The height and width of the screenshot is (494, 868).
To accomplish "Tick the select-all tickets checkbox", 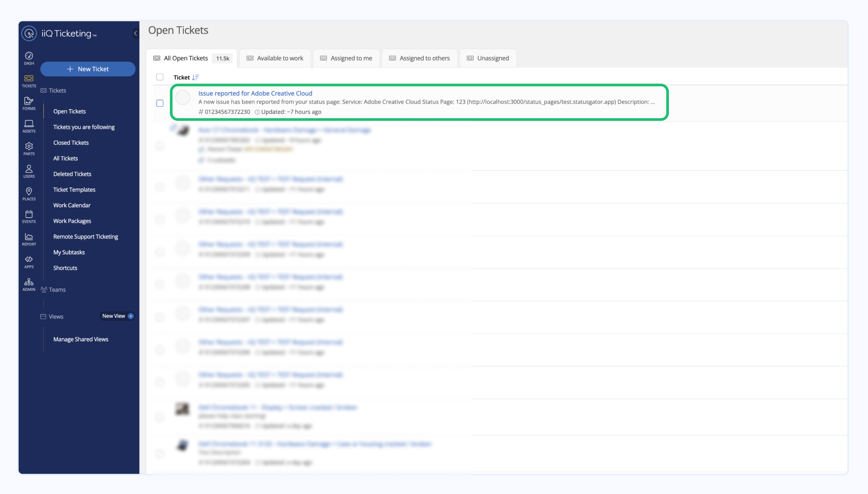I will click(160, 77).
